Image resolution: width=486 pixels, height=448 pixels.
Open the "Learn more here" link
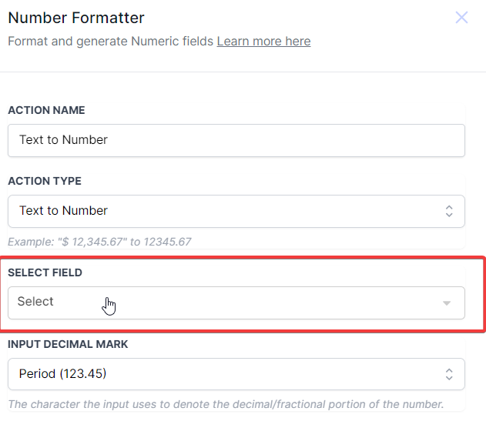click(x=263, y=42)
